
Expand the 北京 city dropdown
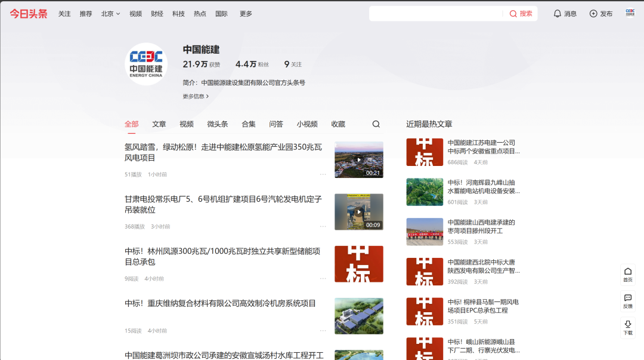tap(110, 14)
